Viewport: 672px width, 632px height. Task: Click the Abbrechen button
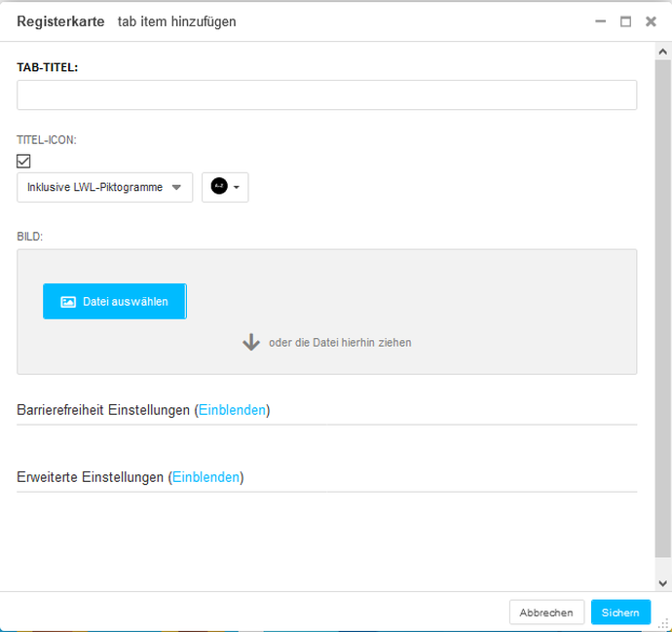pos(546,613)
